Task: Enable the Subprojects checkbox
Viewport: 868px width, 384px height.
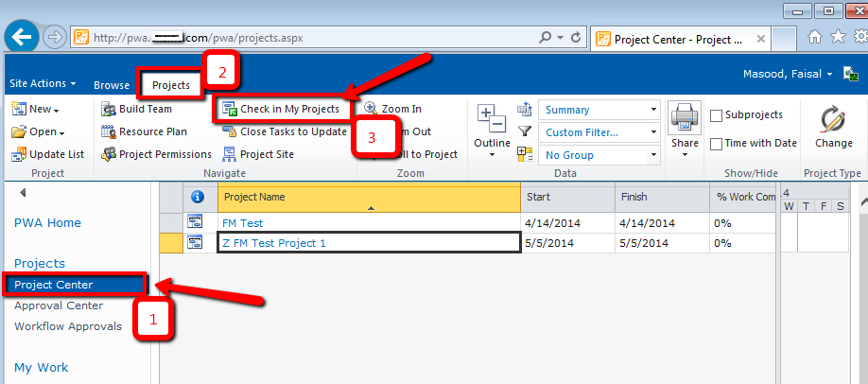Action: [717, 115]
